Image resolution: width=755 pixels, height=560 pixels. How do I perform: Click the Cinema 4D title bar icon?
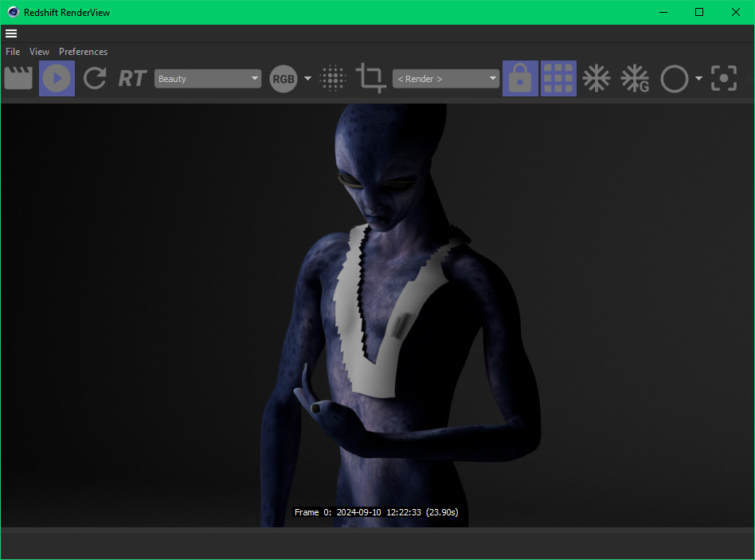(x=13, y=12)
